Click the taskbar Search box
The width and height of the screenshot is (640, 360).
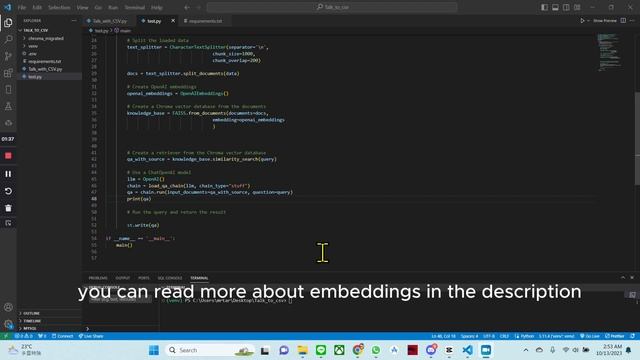[210, 350]
